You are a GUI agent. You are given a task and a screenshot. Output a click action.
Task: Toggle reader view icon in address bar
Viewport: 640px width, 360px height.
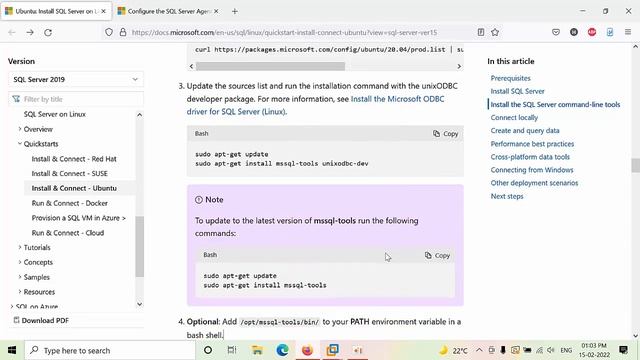pos(481,32)
